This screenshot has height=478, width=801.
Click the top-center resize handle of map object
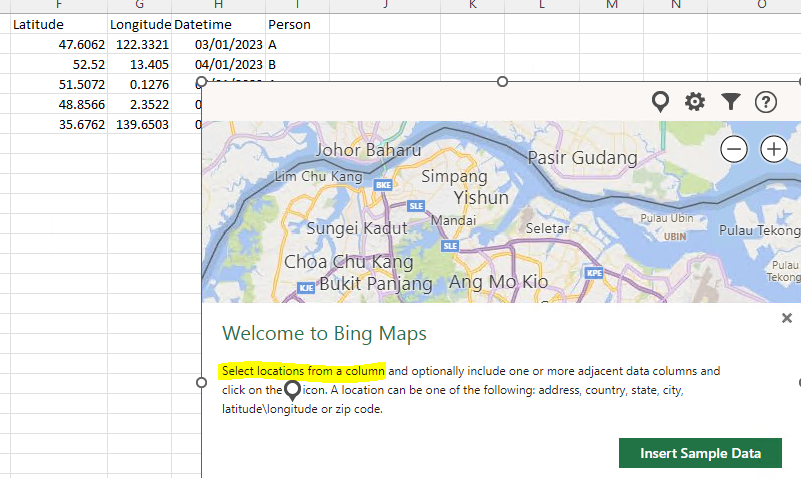(x=502, y=82)
